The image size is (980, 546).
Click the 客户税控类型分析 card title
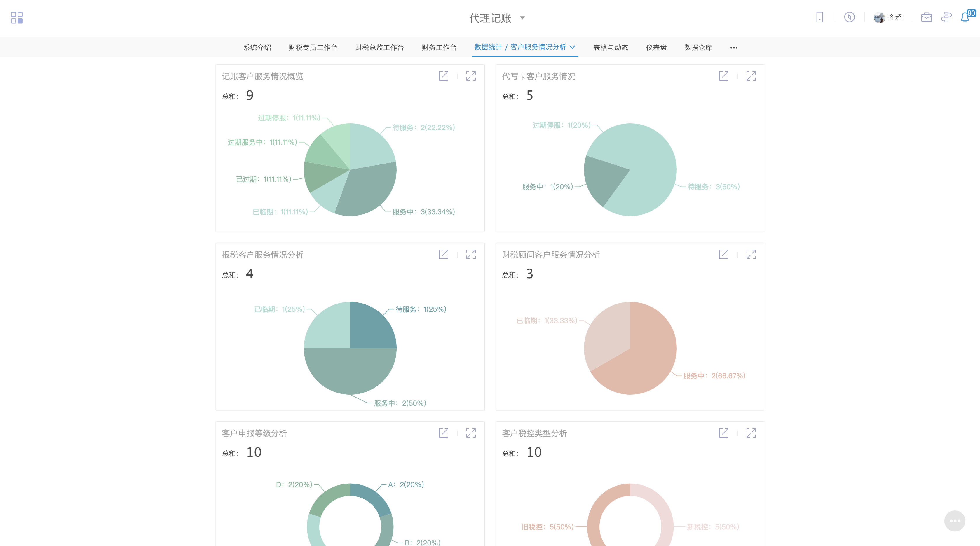point(535,433)
